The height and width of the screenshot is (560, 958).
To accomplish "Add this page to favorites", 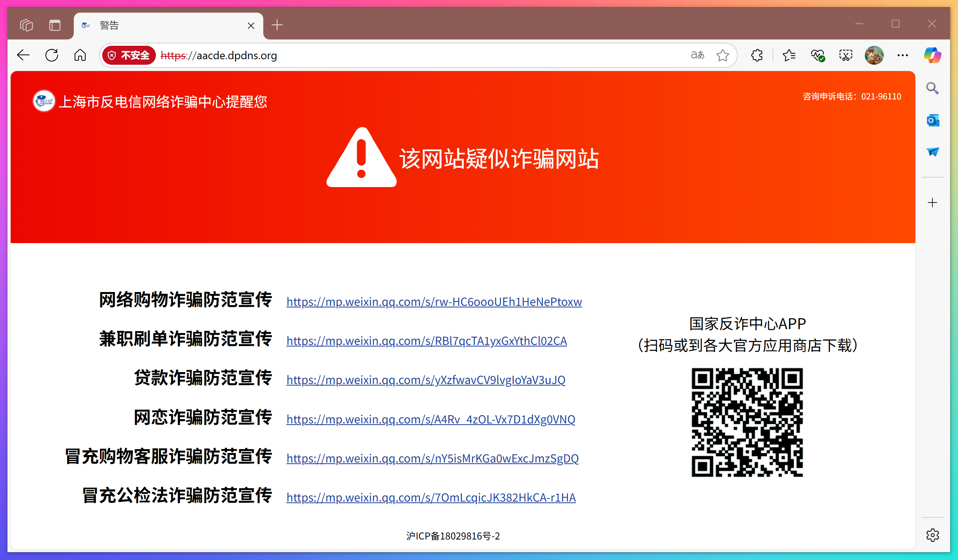I will (723, 55).
